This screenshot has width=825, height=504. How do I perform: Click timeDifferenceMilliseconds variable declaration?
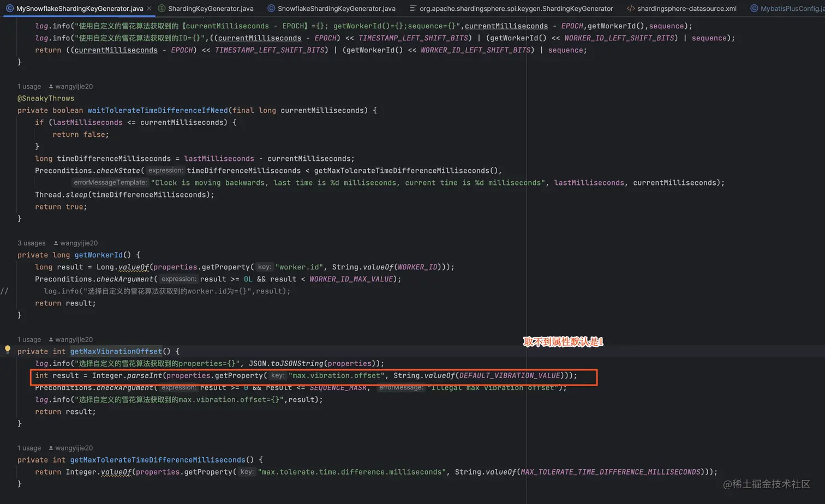(114, 159)
